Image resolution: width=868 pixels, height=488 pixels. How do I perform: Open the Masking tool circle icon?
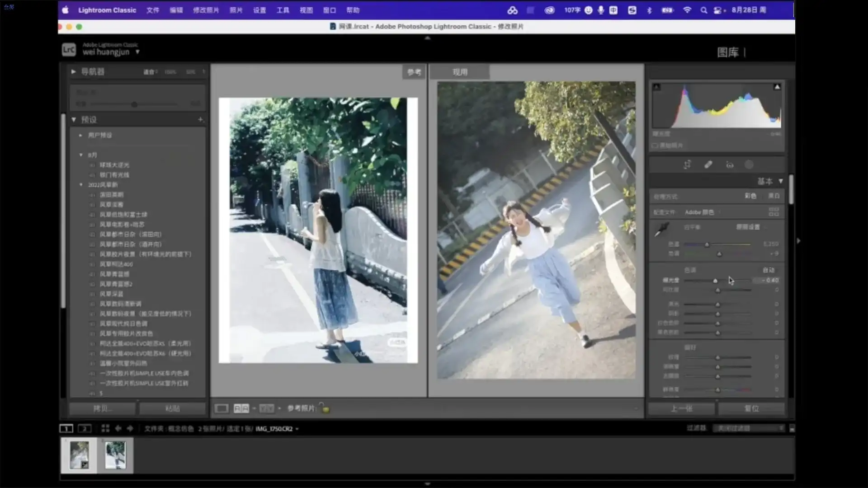[749, 164]
